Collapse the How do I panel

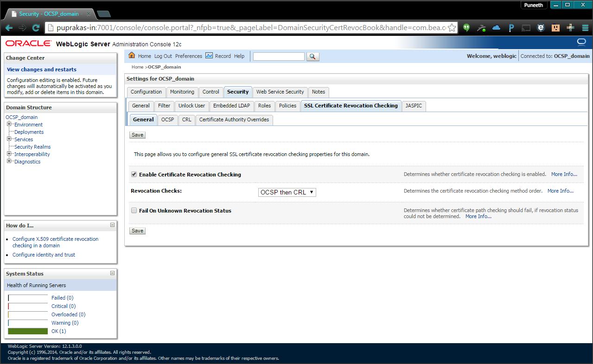112,225
